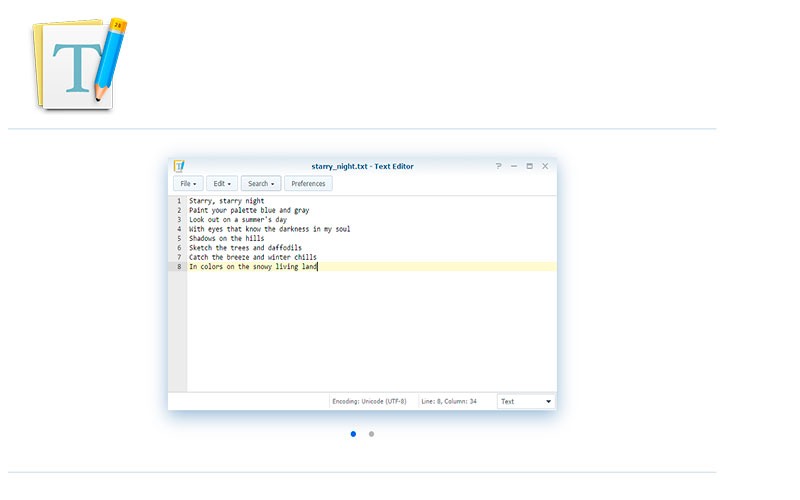
Task: Minimize the Text Editor window
Action: tap(514, 166)
